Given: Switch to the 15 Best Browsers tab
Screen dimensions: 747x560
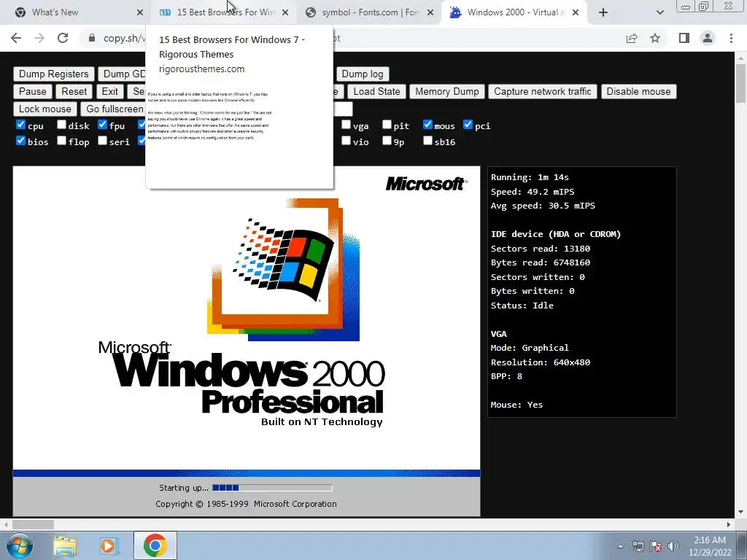Looking at the screenshot, I should click(222, 12).
